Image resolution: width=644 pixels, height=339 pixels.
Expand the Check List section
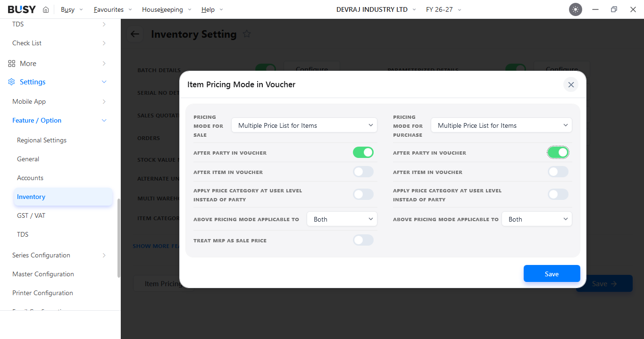[x=104, y=43]
